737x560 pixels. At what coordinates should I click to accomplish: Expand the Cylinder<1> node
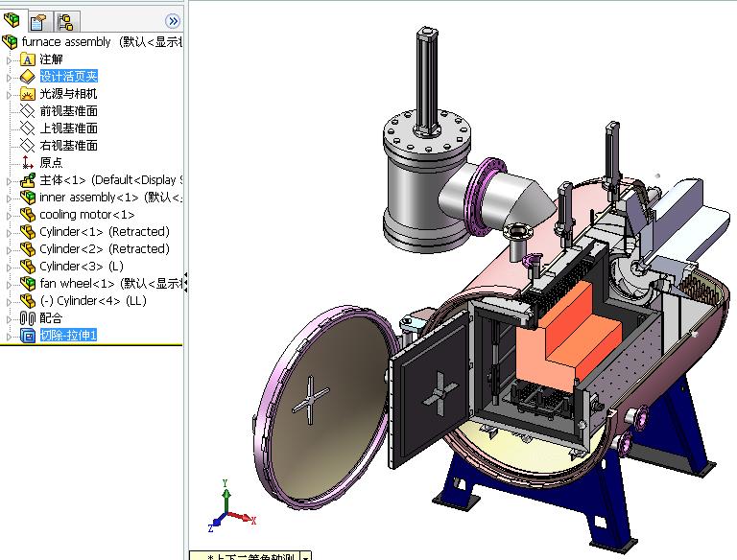[x=9, y=233]
